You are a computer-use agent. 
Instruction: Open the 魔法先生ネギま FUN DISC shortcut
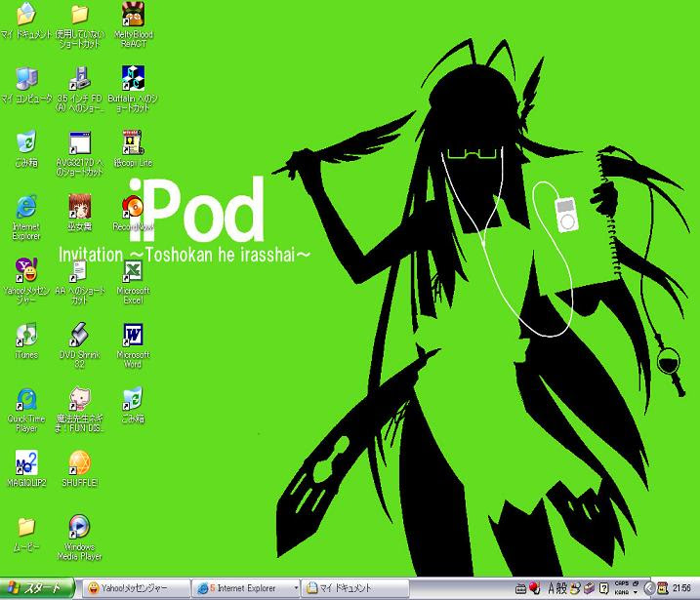(x=80, y=399)
